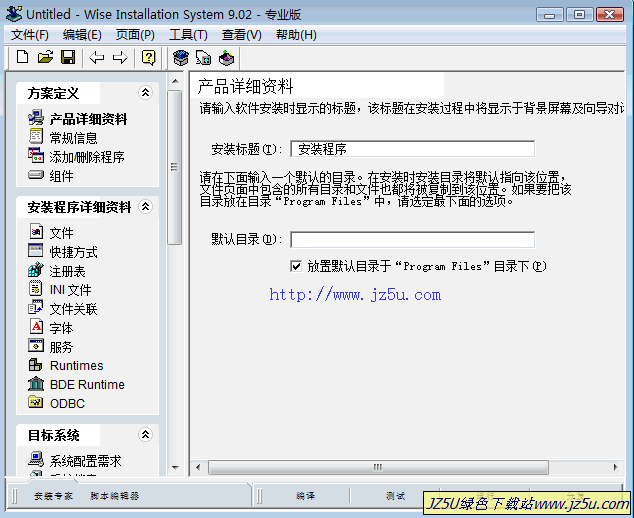Click the 常规信息 sidebar icon

(36, 136)
